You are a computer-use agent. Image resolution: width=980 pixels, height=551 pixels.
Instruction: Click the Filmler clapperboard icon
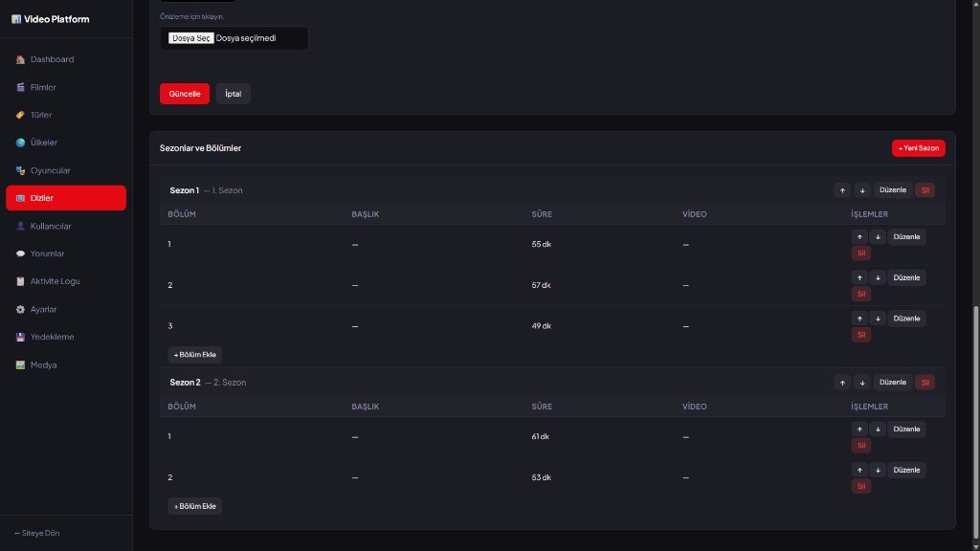coord(20,87)
